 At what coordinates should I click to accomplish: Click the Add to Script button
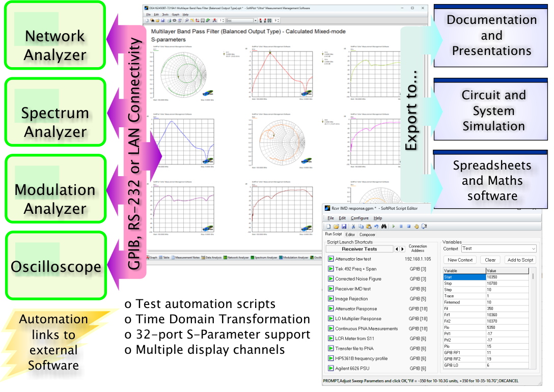(x=520, y=260)
